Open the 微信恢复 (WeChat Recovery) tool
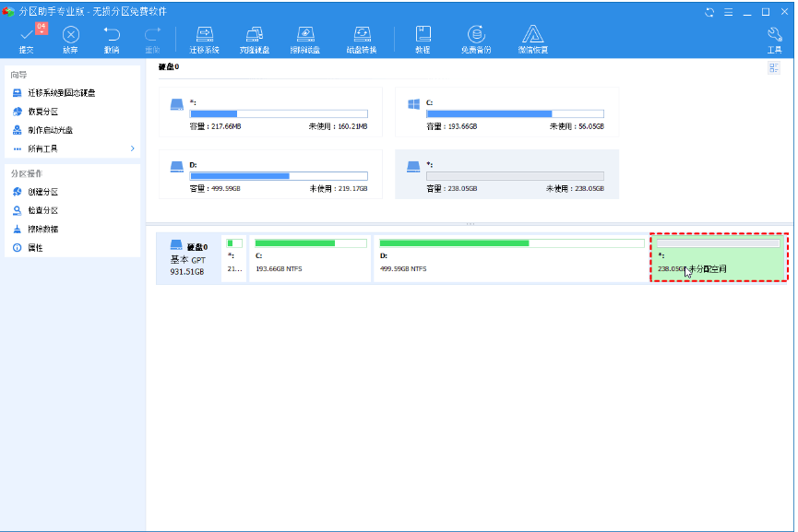Image resolution: width=798 pixels, height=532 pixels. point(532,37)
